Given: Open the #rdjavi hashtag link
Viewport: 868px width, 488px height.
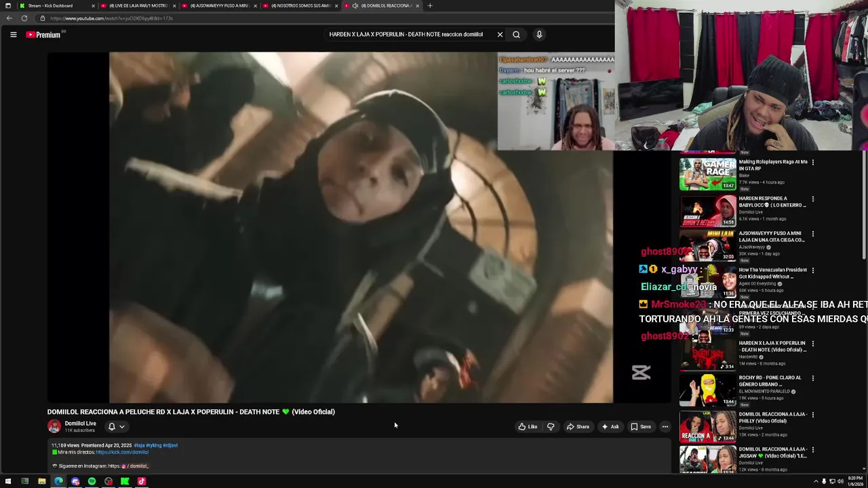Looking at the screenshot, I should tap(170, 445).
